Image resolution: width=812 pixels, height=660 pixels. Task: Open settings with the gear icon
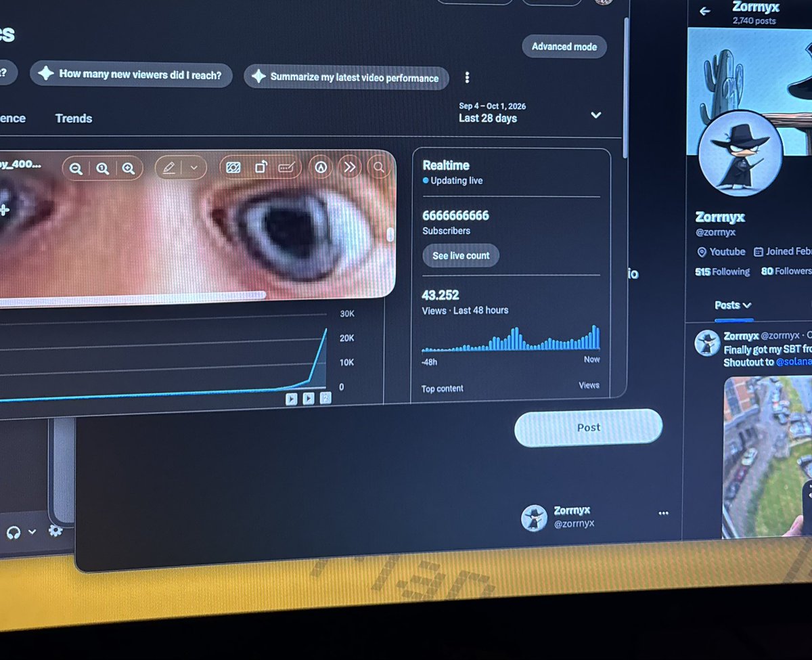tap(55, 531)
